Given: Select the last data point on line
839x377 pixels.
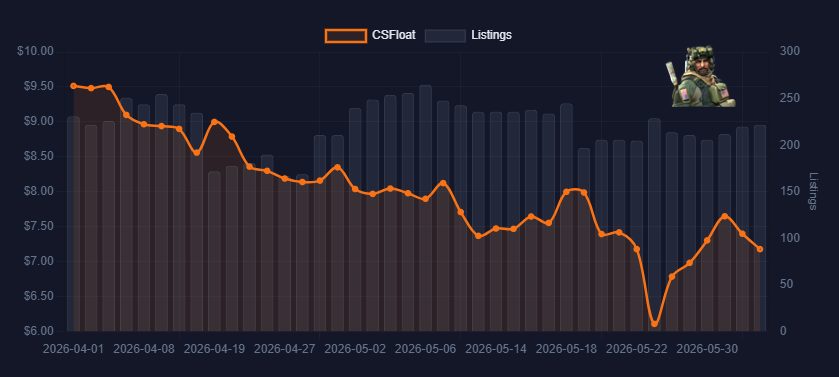Looking at the screenshot, I should coord(760,249).
